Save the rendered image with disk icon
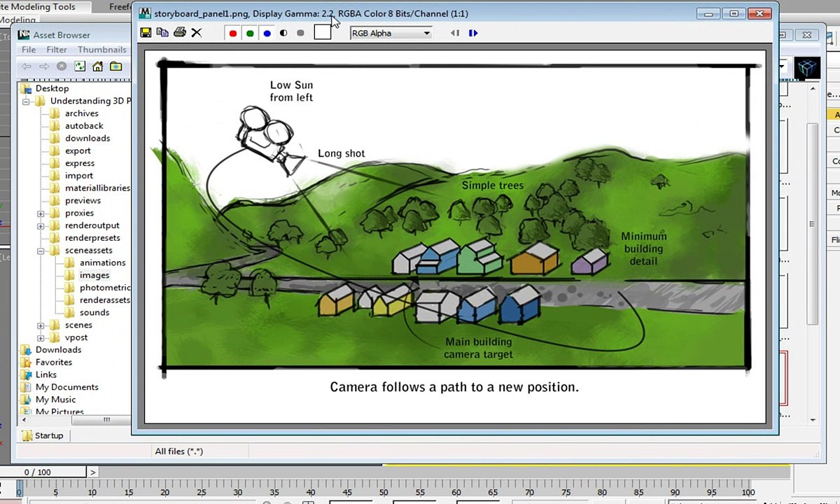This screenshot has height=504, width=840. click(146, 33)
